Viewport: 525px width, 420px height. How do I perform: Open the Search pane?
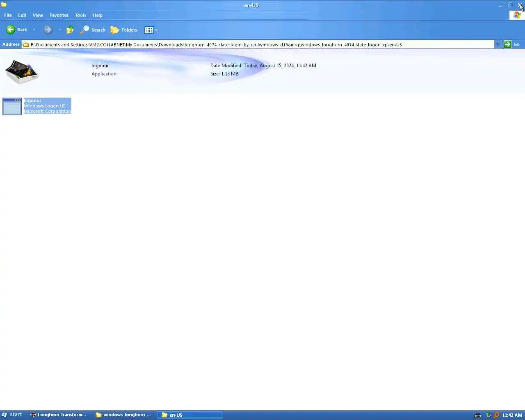pos(93,30)
